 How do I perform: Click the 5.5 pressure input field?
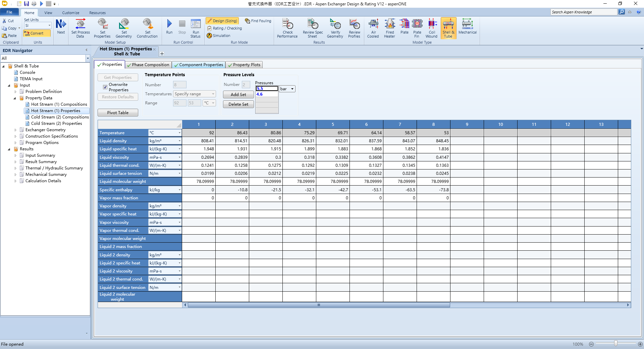click(x=267, y=89)
